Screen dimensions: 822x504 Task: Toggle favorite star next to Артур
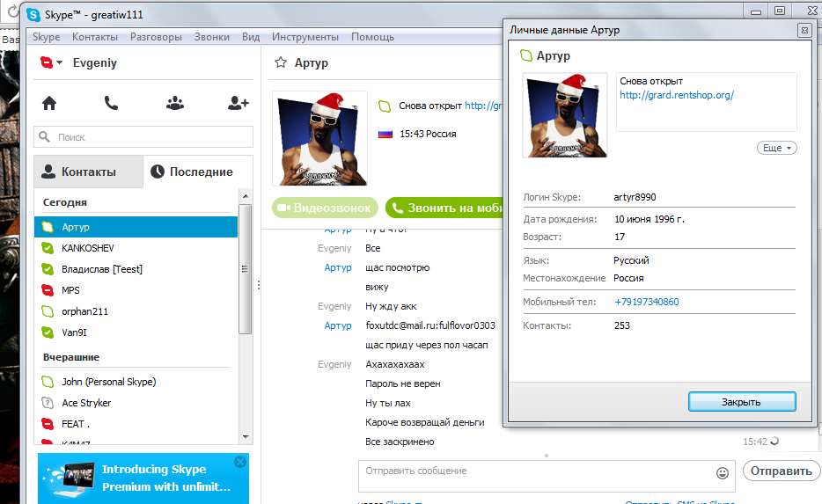tap(281, 62)
